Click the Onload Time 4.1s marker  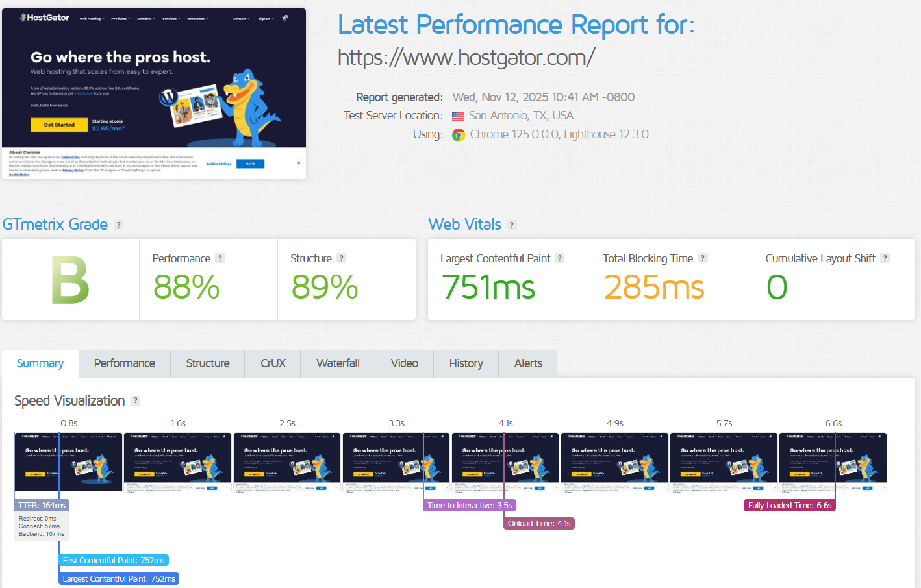(x=539, y=523)
